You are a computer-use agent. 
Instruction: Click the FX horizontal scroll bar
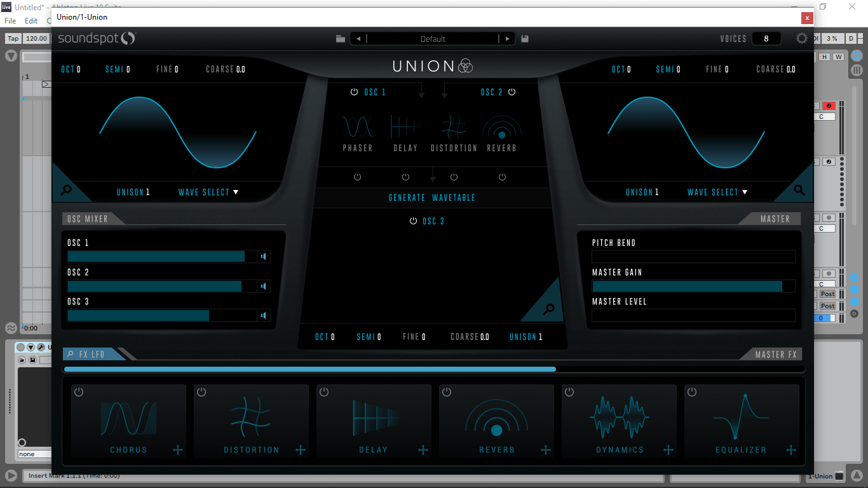tap(434, 369)
